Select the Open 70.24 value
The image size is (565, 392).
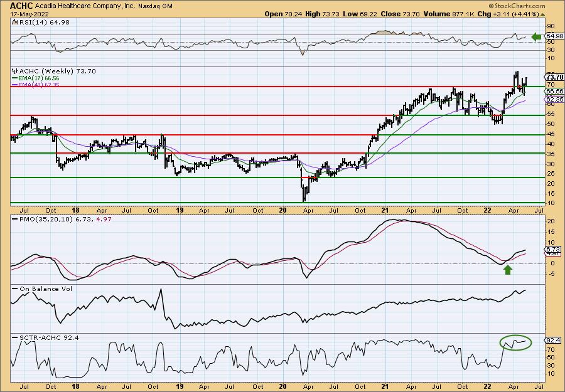click(284, 14)
